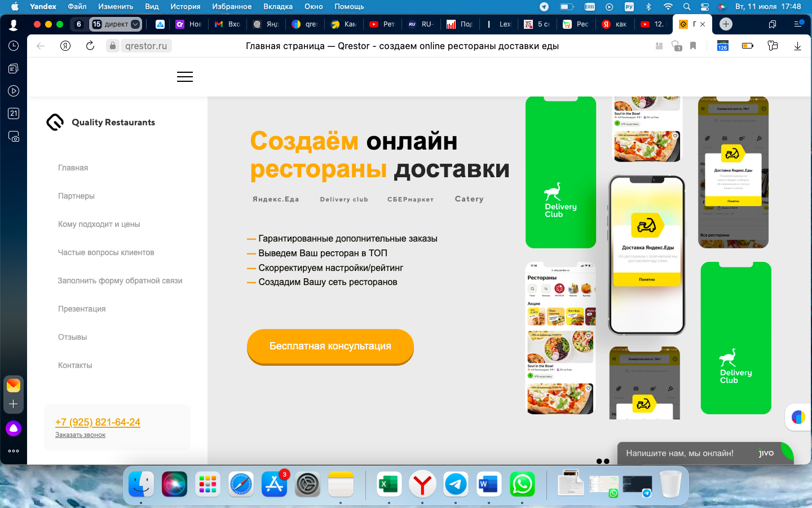Open the history clock icon in the sidebar
This screenshot has height=508, width=812.
coord(14,46)
